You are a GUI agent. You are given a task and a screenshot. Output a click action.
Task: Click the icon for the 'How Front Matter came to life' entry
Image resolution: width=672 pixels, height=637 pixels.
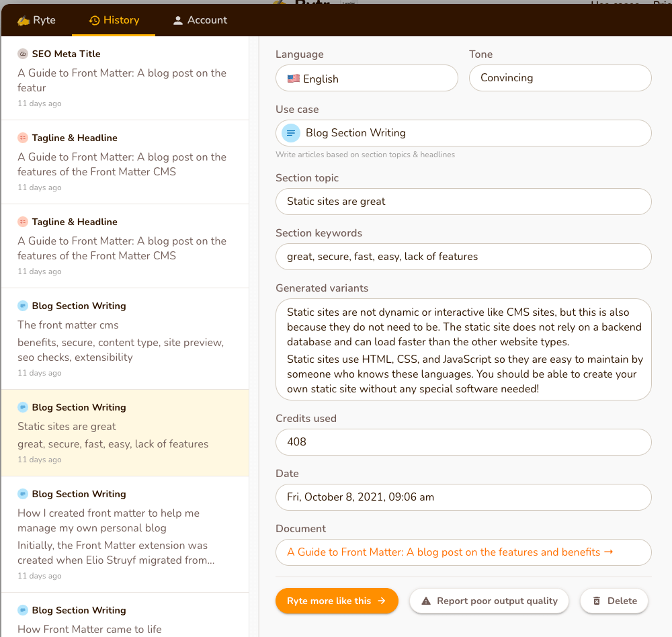pyautogui.click(x=23, y=610)
